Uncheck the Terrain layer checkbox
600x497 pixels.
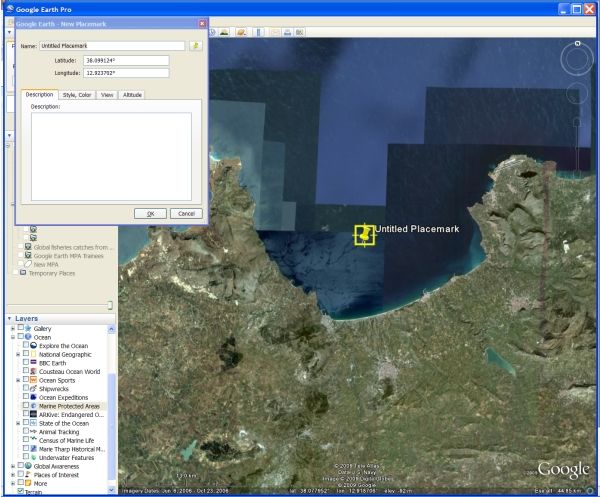[21, 491]
